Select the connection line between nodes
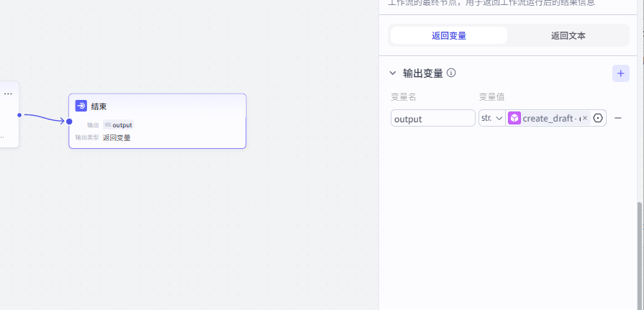644x310 pixels. point(43,117)
